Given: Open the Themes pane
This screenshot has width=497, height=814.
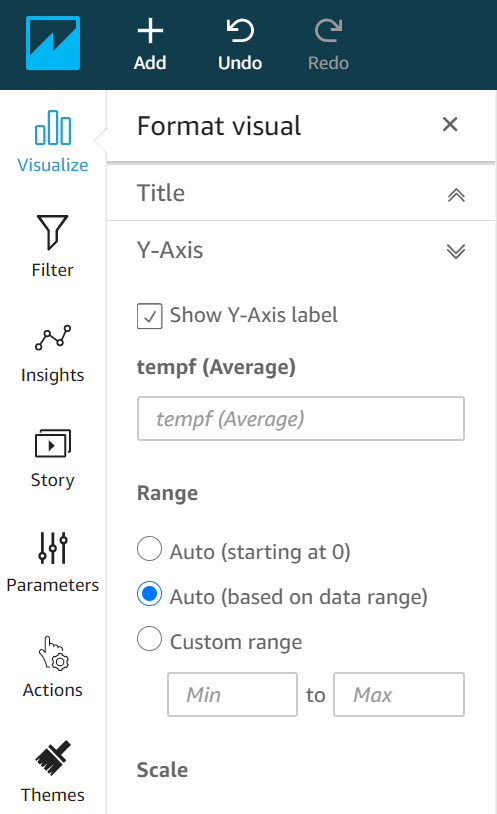Looking at the screenshot, I should pyautogui.click(x=52, y=772).
